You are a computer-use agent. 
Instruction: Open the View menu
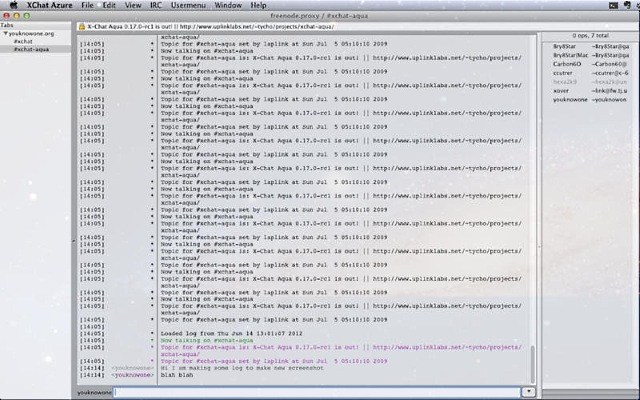(x=133, y=5)
